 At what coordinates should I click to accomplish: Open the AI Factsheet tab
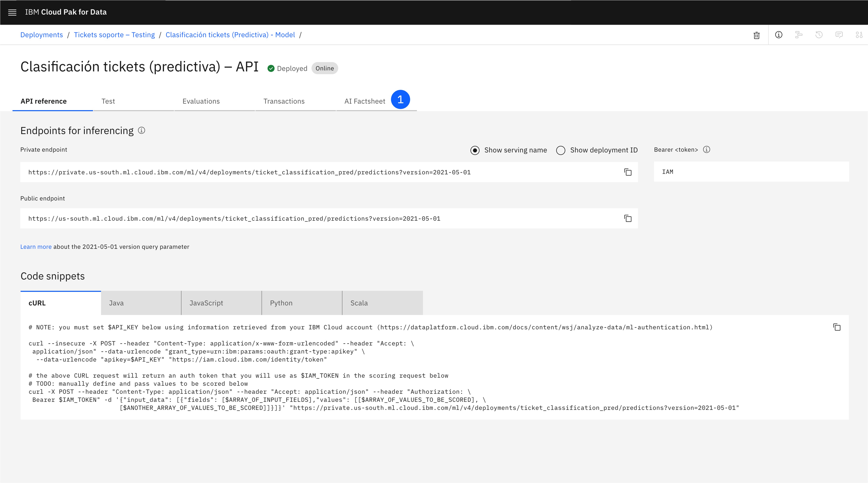tap(376, 101)
